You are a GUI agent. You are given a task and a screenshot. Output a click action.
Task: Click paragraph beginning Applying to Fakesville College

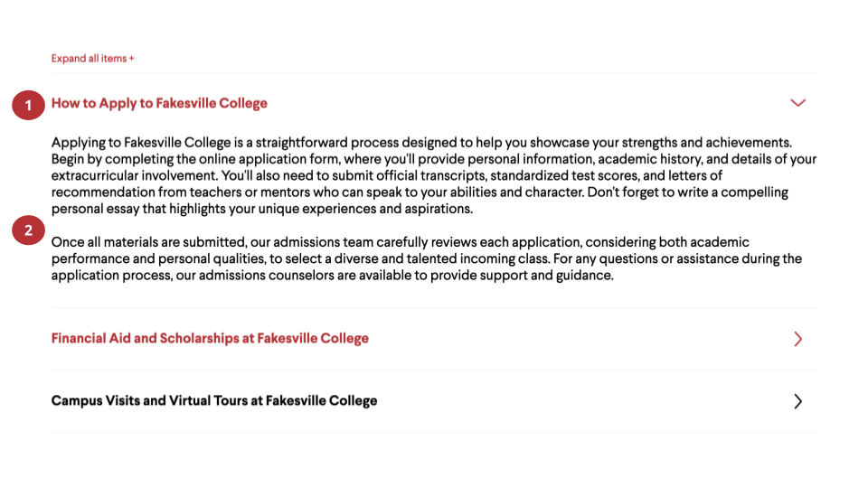tap(434, 175)
